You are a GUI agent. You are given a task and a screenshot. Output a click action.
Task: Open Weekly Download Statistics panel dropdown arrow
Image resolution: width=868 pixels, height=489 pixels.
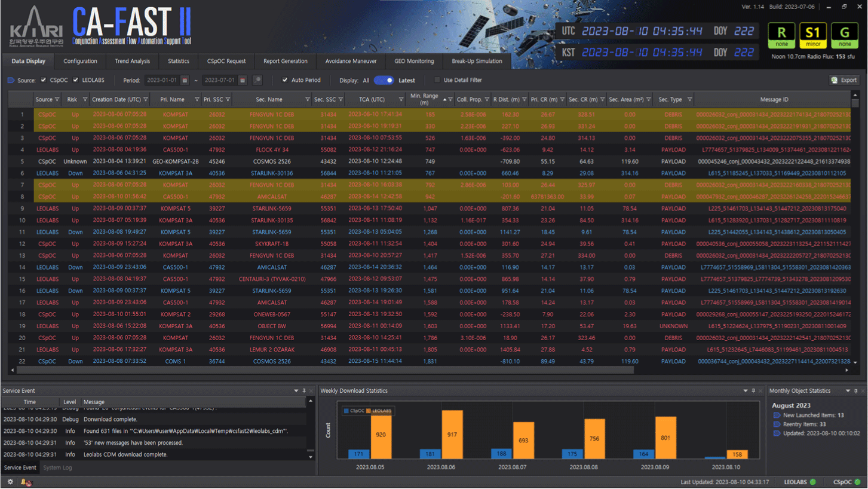tap(746, 391)
